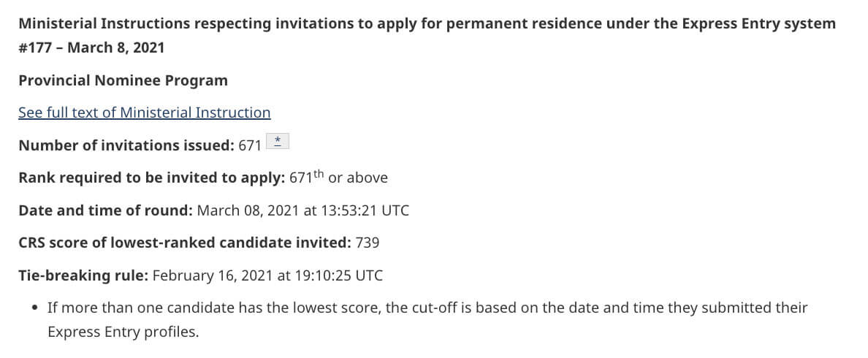Image resolution: width=868 pixels, height=358 pixels.
Task: Click the Ministerial Instructions heading's first line
Action: 427,23
